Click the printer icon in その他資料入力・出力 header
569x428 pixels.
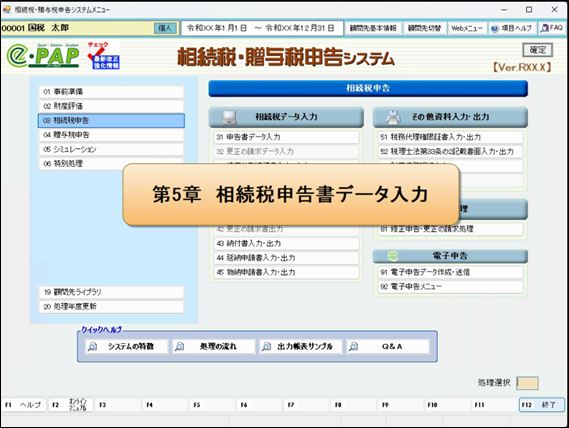[x=393, y=117]
